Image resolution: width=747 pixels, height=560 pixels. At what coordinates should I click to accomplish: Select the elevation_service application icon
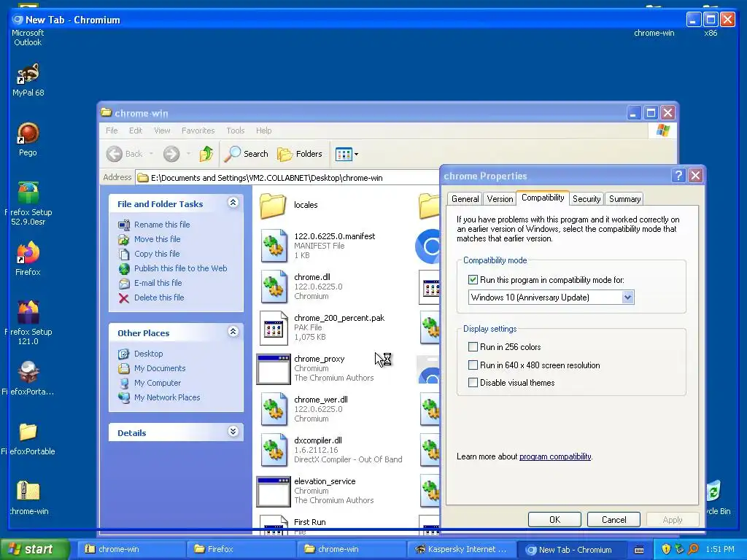click(274, 491)
